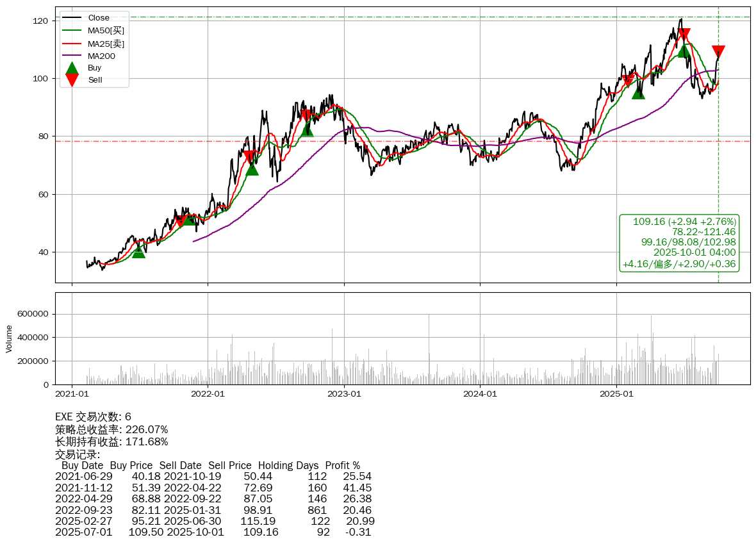Click the final Sell marker at 2025-10-01

point(718,53)
